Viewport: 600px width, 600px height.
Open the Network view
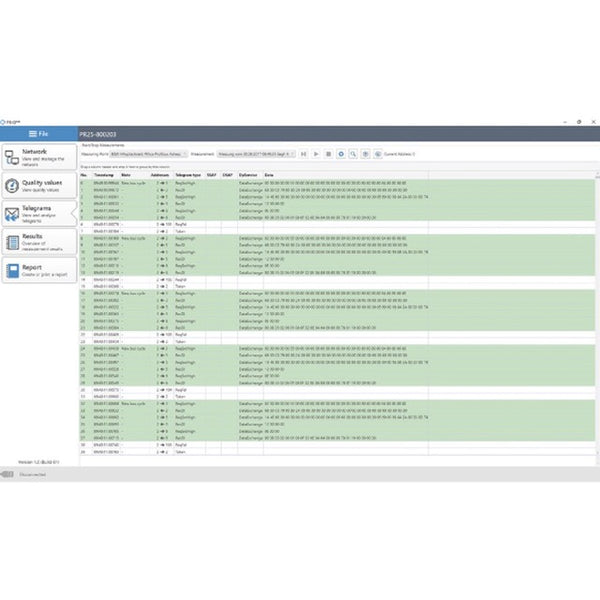tap(39, 157)
